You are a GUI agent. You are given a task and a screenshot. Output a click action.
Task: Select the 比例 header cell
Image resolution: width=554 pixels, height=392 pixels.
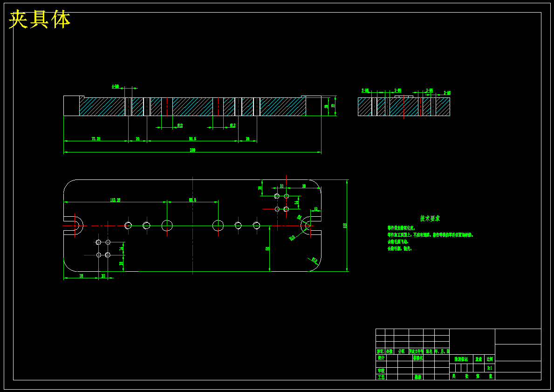coord(490,359)
